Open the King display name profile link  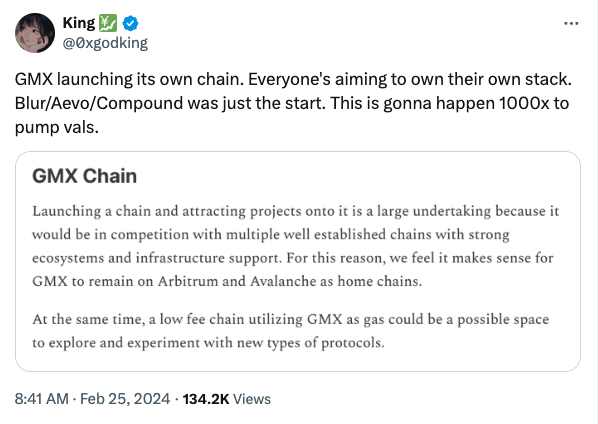pos(79,23)
